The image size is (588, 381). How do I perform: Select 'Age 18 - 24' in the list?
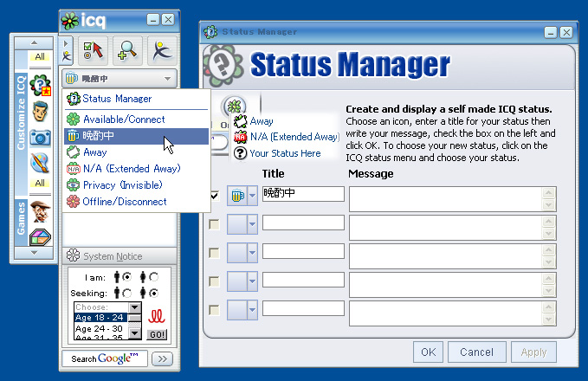(x=100, y=318)
